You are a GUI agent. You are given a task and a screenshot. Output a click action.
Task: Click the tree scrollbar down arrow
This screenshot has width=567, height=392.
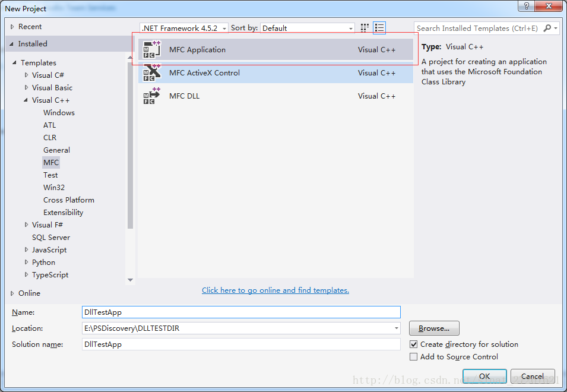(x=130, y=280)
